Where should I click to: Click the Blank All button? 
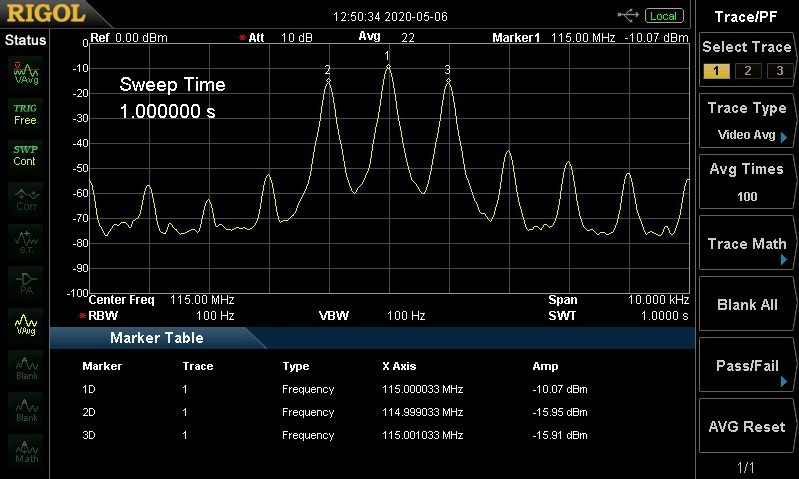tap(747, 304)
